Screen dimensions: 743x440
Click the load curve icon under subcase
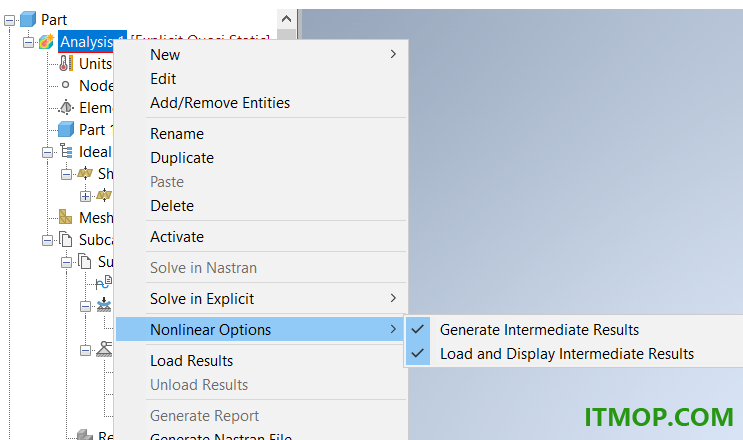pyautogui.click(x=104, y=283)
